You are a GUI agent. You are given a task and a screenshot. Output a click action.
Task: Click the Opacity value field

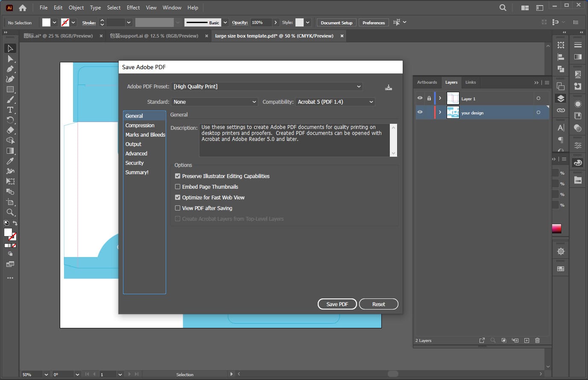[x=260, y=23]
